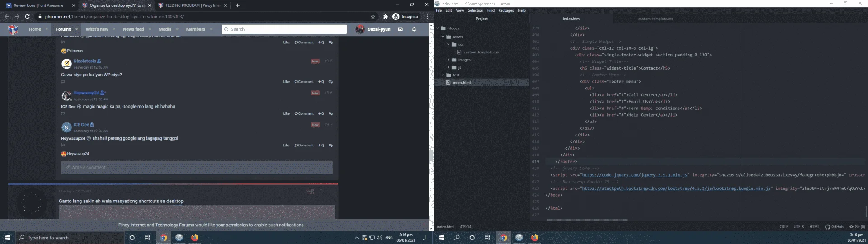The width and height of the screenshot is (868, 244).
Task: Click Firefox icon on left taskbar
Action: (195, 238)
